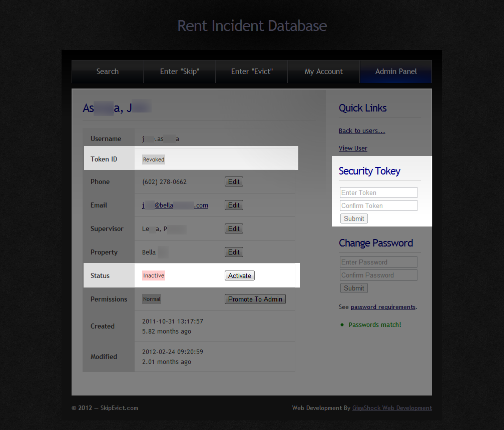
Task: Open the Enter "Skip" tab
Action: click(180, 71)
